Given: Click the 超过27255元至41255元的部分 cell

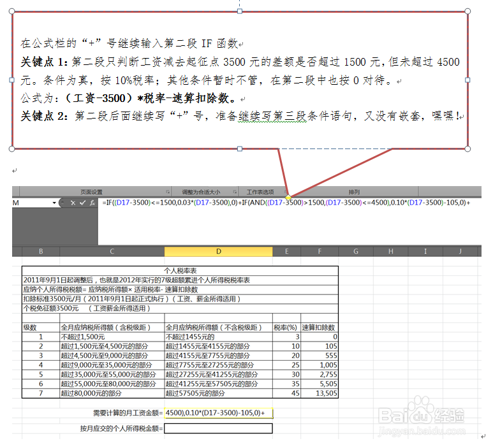Looking at the screenshot, I should coord(219,375).
